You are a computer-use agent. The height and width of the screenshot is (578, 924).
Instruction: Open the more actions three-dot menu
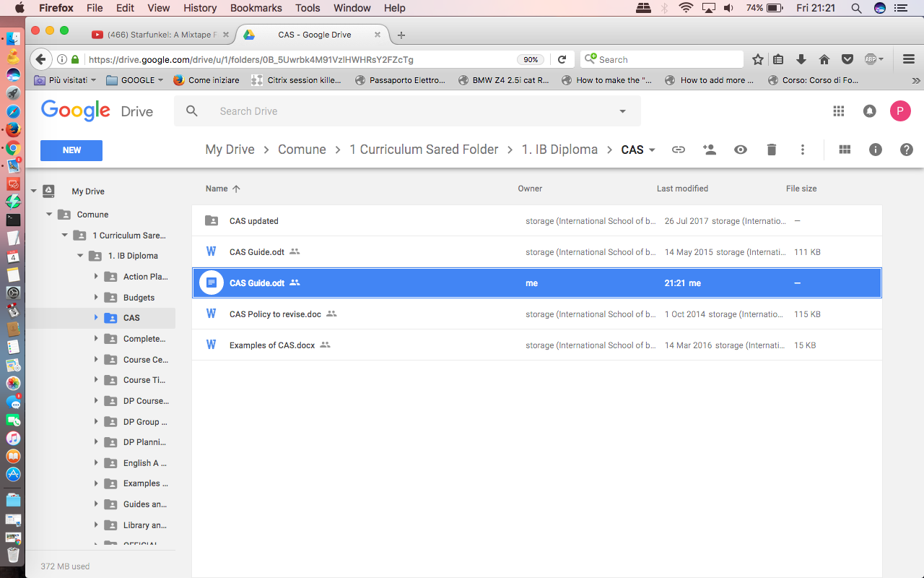click(x=803, y=150)
